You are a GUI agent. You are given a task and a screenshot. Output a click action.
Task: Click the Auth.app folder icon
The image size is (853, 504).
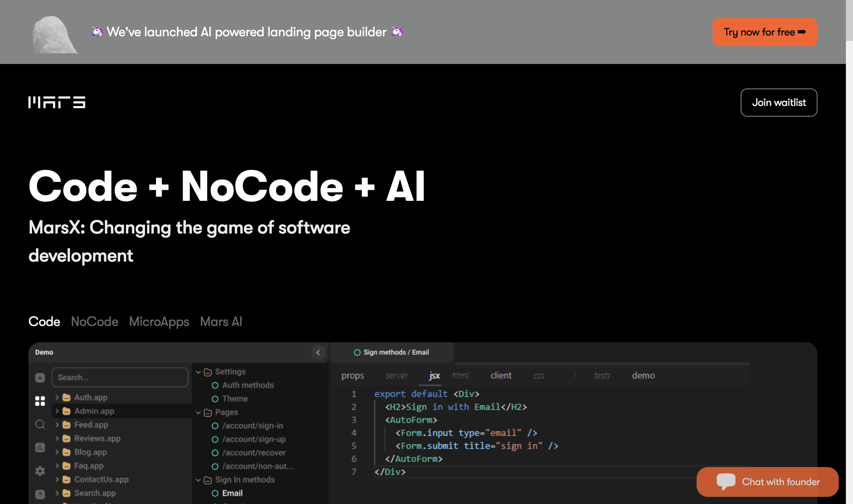click(x=66, y=397)
